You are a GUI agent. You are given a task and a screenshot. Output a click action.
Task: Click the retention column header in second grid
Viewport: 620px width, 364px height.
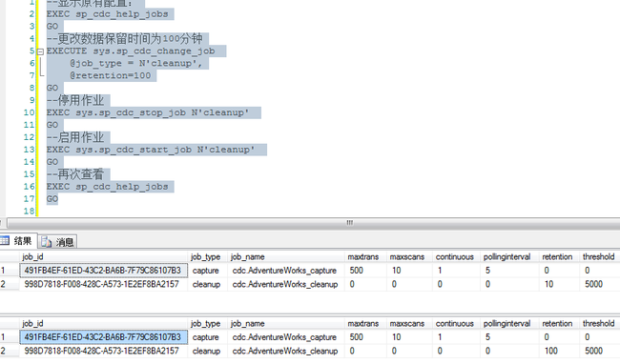[559, 323]
